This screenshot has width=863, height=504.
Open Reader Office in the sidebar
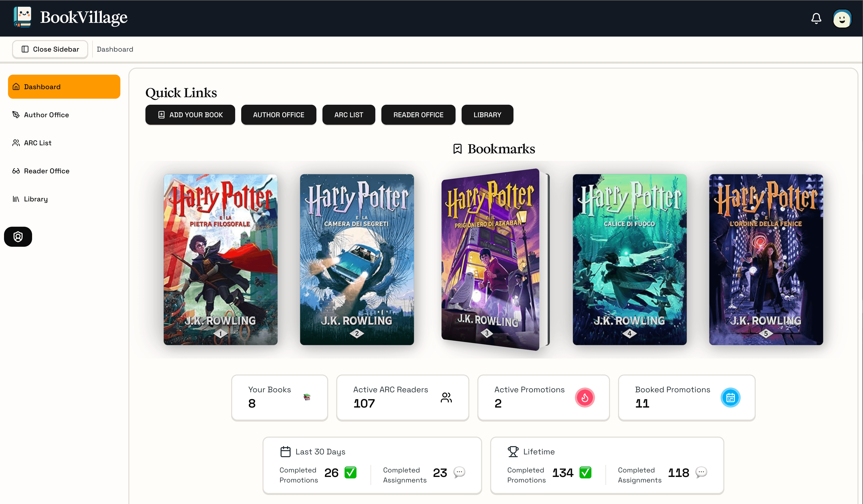pos(64,171)
